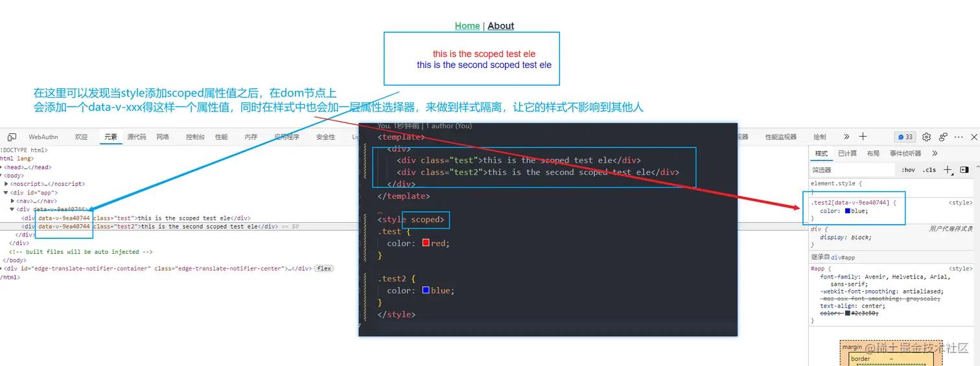
Task: Open the 欢迎 tab
Action: point(81,137)
